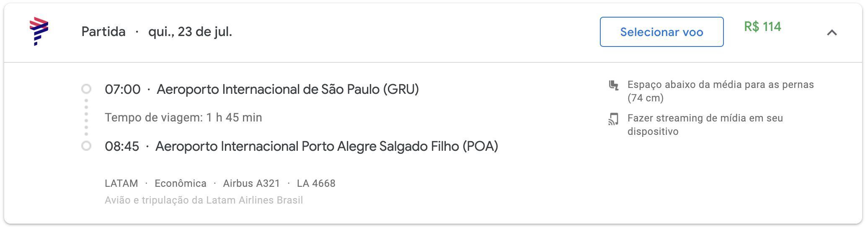Screen dimensions: 868x227
Task: Click the Airbus A321 aircraft label
Action: (x=251, y=183)
